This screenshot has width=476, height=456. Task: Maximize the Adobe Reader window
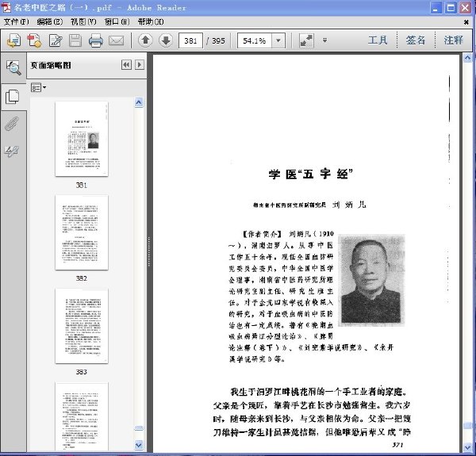(x=451, y=8)
